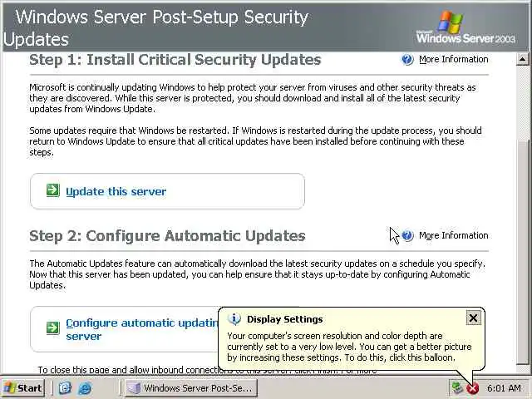The image size is (532, 399).
Task: Launch Internet Explorer from Quick Launch
Action: (84, 388)
